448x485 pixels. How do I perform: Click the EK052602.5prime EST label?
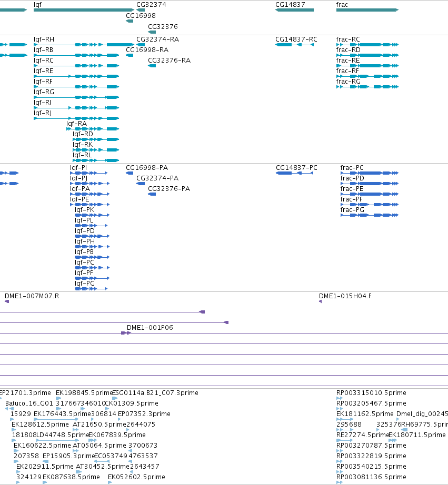coord(136,477)
